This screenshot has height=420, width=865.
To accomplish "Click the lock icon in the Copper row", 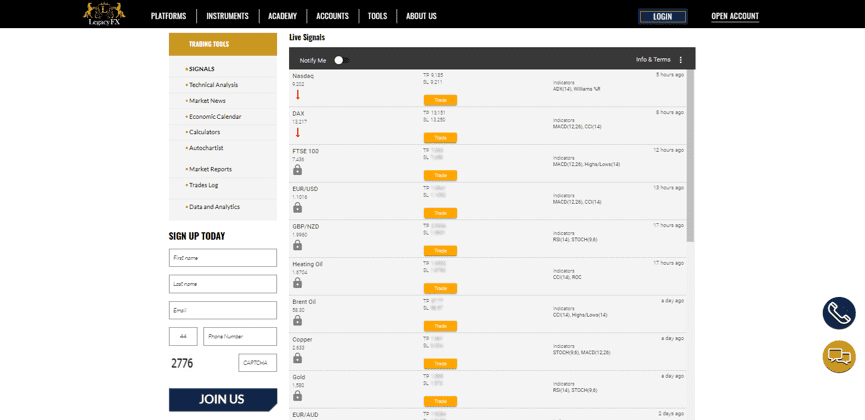I will tap(297, 358).
